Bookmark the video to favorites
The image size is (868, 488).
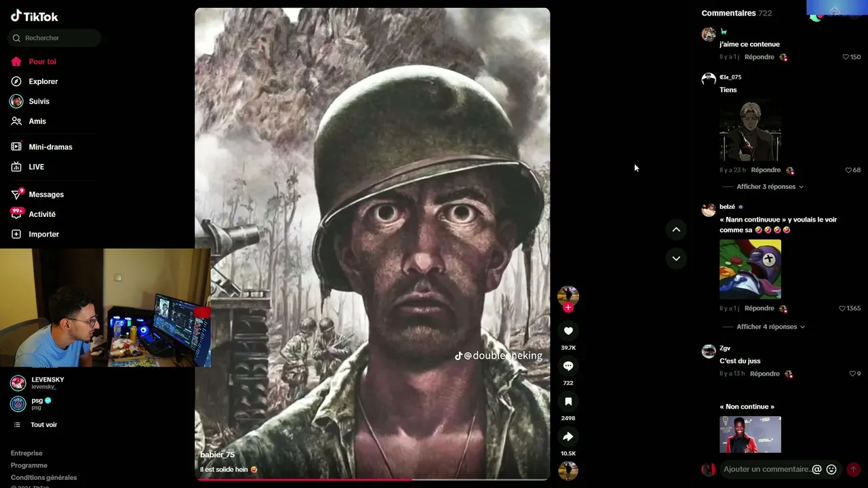pyautogui.click(x=568, y=401)
